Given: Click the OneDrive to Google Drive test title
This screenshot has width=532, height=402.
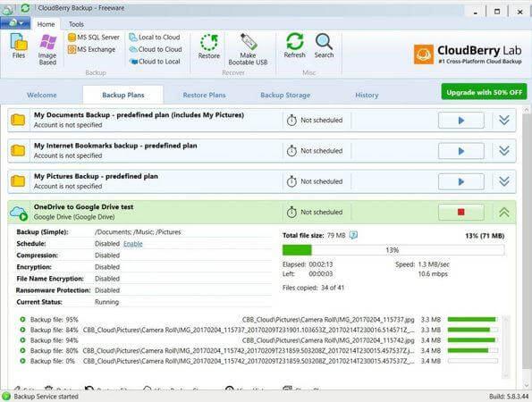Looking at the screenshot, I should click(x=83, y=206).
